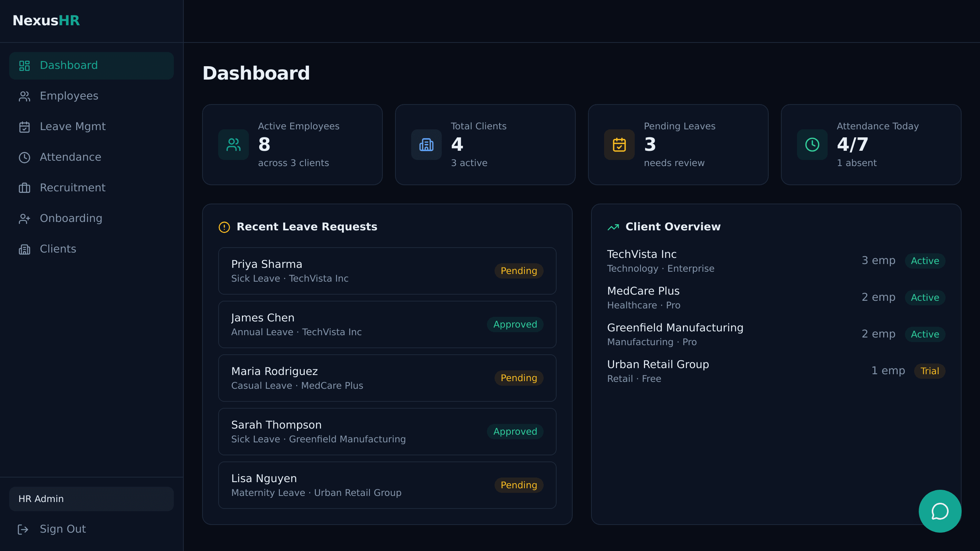Viewport: 980px width, 551px height.
Task: Click the 'across 3 clients' text
Action: 294,163
